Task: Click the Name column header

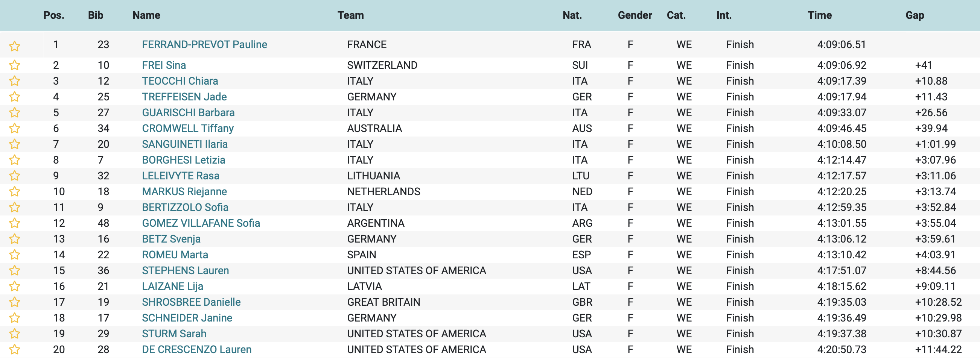Action: pyautogui.click(x=146, y=15)
